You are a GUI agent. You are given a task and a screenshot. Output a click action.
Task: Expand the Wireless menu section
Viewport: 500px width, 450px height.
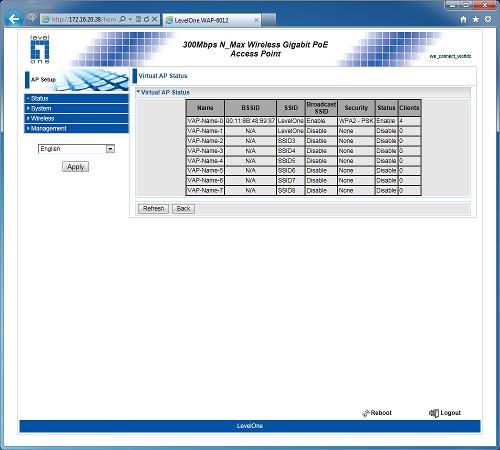point(76,118)
